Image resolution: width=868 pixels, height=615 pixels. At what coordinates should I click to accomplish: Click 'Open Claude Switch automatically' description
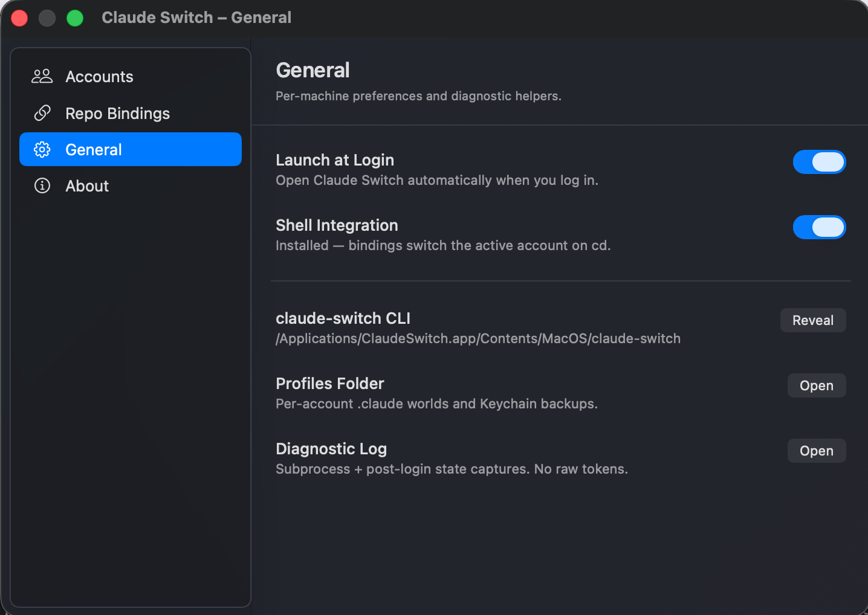point(384,180)
